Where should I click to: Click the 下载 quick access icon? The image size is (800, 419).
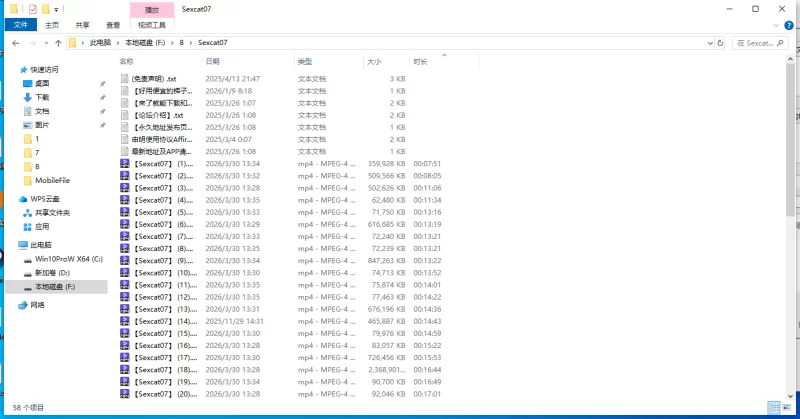click(27, 97)
